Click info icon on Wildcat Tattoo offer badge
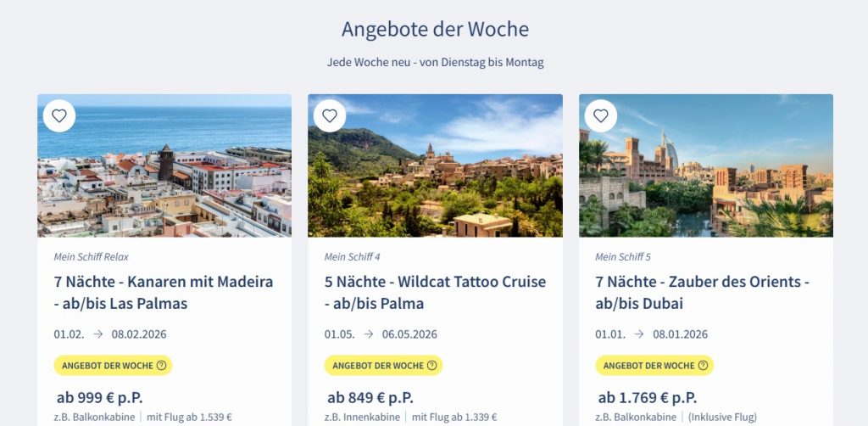868x426 pixels. pos(431,366)
